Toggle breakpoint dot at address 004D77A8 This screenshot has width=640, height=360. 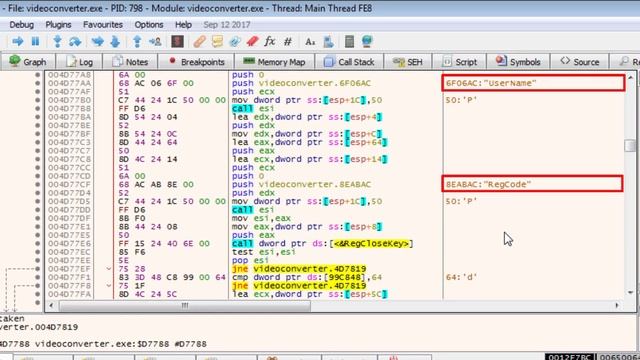(38, 75)
